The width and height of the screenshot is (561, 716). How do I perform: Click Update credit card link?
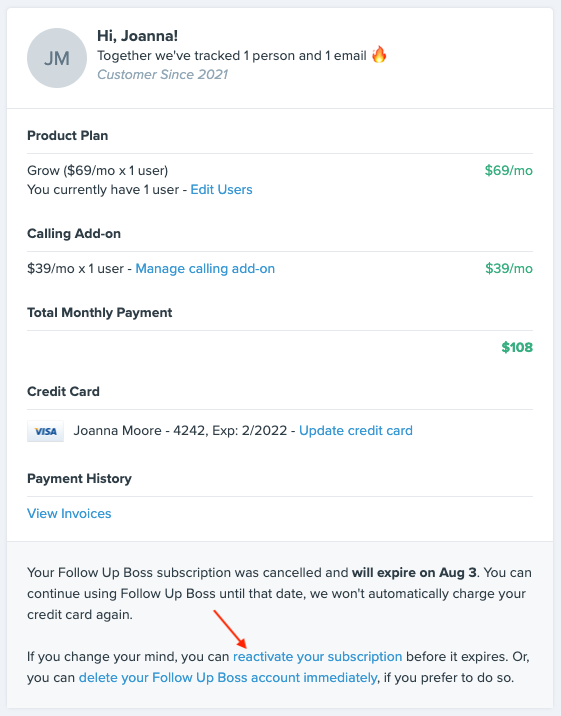(356, 431)
